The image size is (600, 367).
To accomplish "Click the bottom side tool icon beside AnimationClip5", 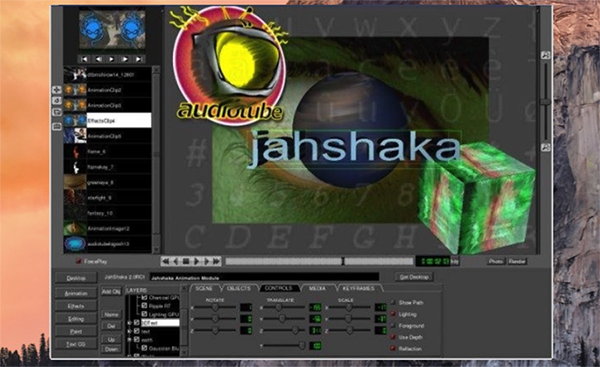I will (x=57, y=126).
